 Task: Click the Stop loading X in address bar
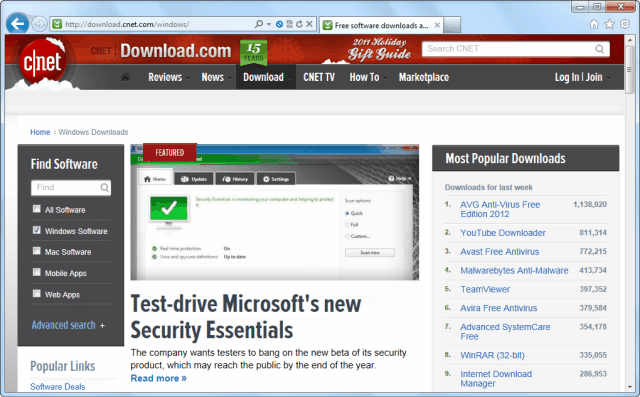tap(309, 24)
